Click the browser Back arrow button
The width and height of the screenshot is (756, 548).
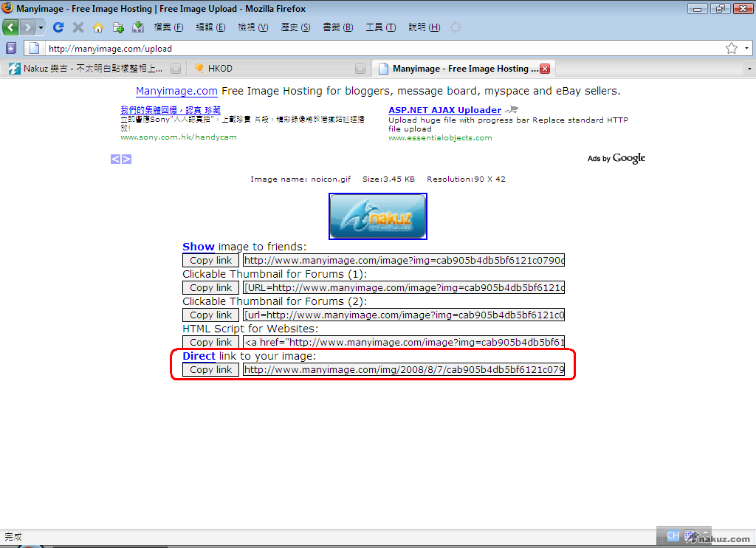pyautogui.click(x=10, y=27)
